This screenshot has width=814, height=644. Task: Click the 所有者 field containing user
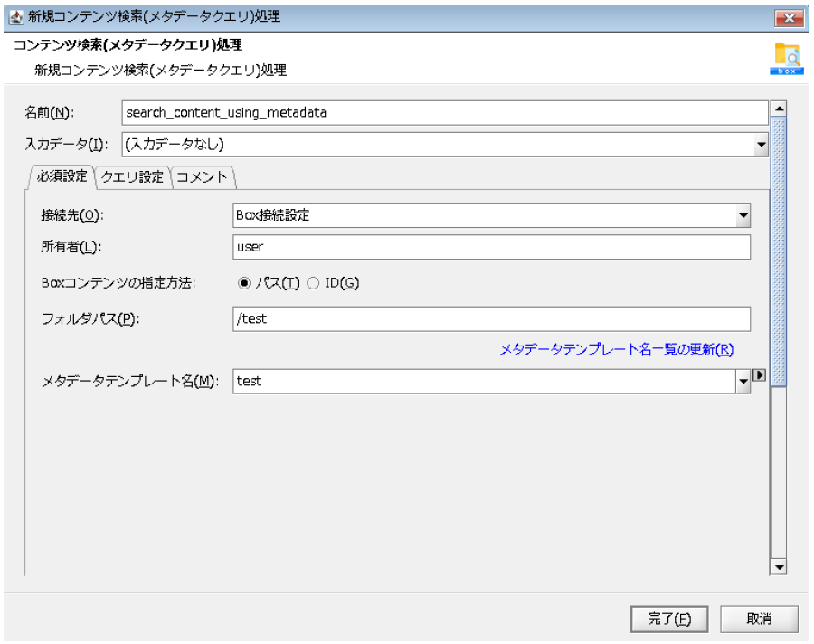tap(407, 246)
